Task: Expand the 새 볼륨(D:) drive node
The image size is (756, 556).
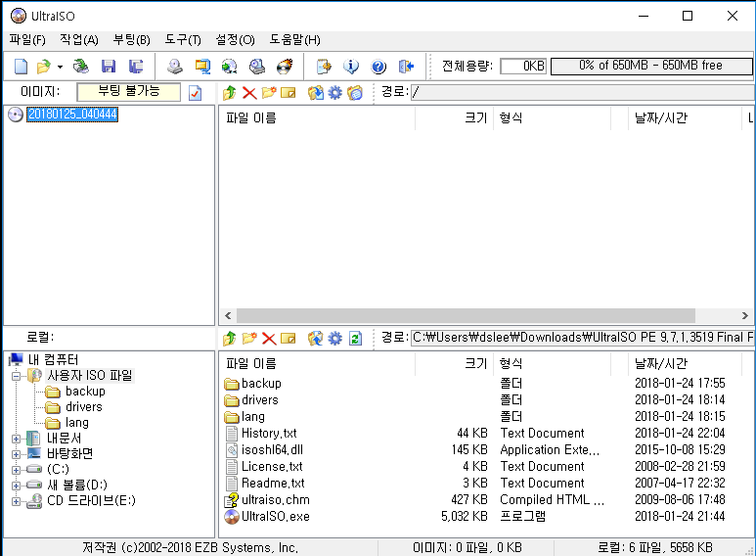Action: tap(16, 486)
